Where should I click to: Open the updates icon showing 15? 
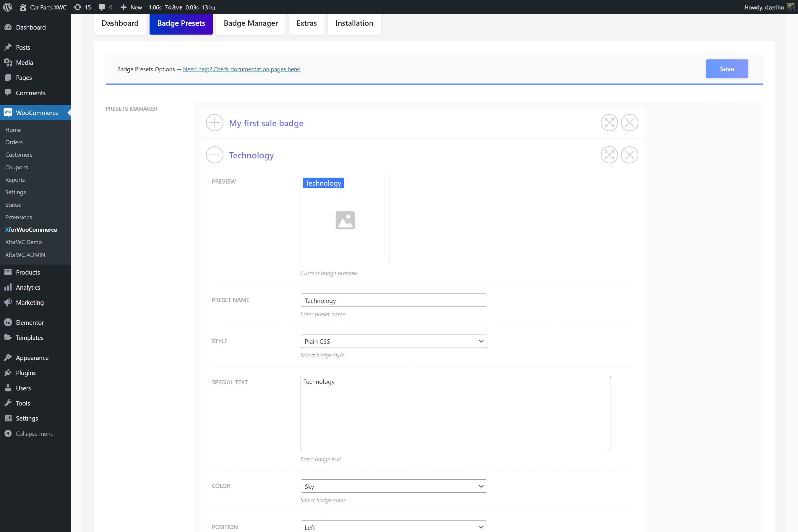(82, 7)
